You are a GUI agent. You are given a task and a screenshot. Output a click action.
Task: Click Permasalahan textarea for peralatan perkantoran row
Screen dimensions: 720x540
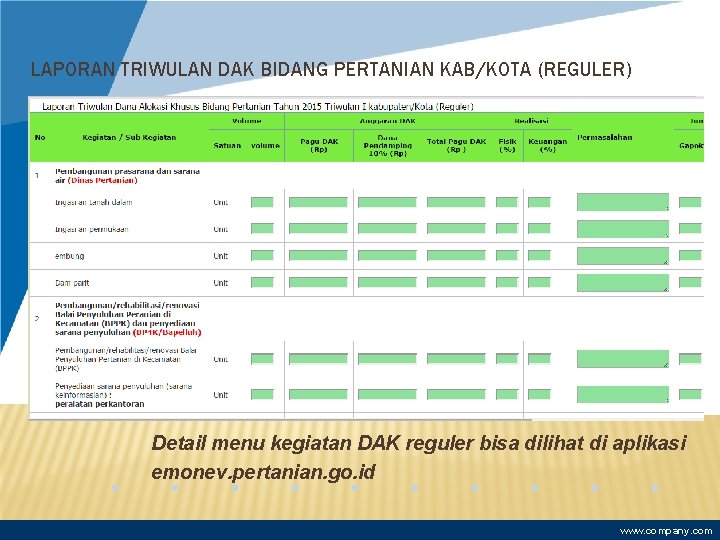coord(623,394)
